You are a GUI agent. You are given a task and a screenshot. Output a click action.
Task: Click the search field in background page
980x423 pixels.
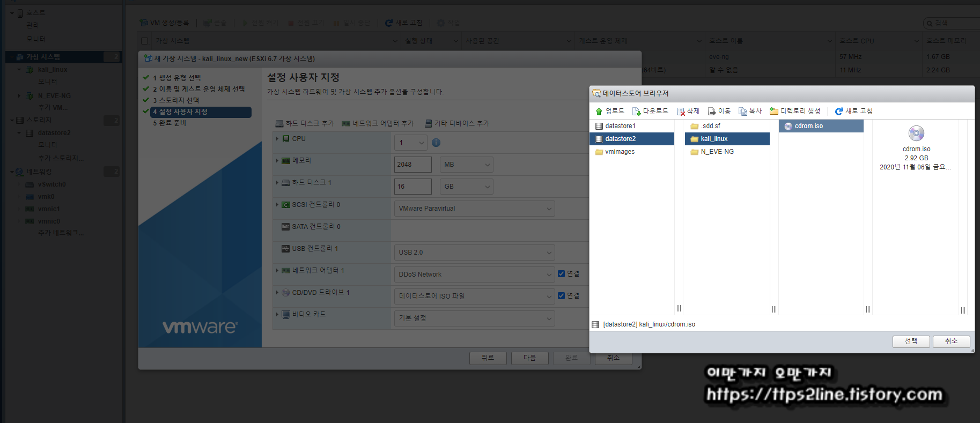952,23
